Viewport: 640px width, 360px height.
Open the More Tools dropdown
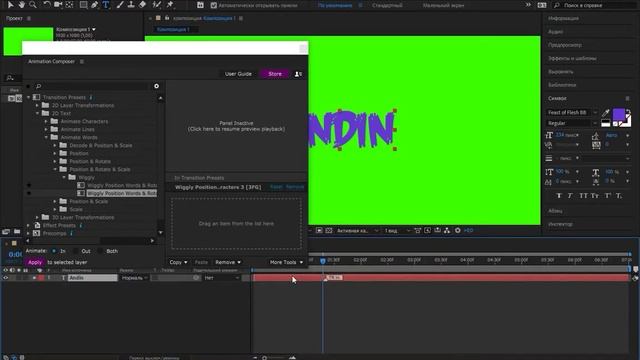(x=287, y=262)
